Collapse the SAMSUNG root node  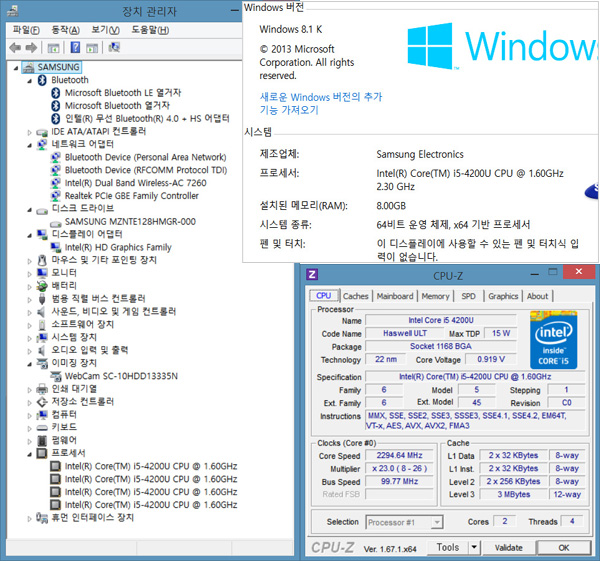pos(16,68)
